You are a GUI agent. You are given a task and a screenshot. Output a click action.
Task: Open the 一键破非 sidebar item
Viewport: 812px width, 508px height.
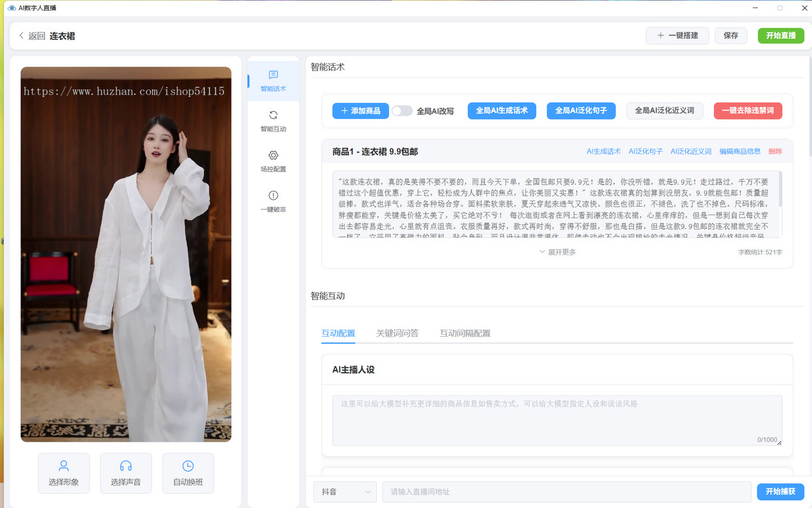pos(273,203)
